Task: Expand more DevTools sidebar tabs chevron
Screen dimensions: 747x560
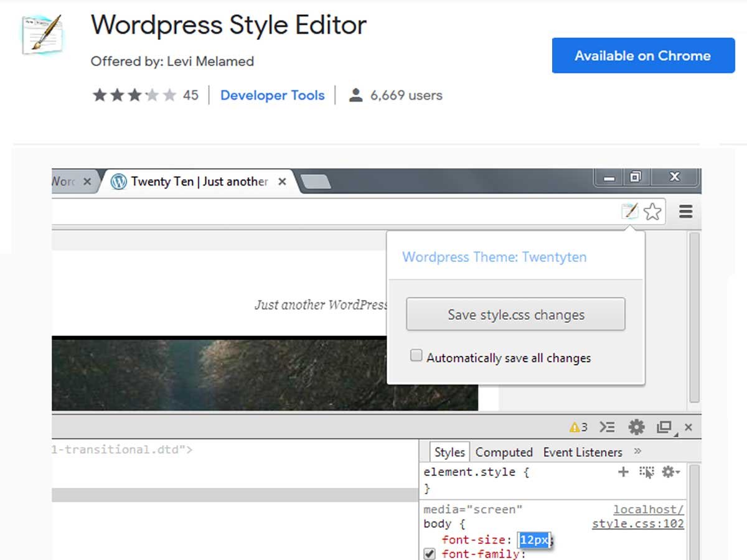Action: click(x=637, y=452)
